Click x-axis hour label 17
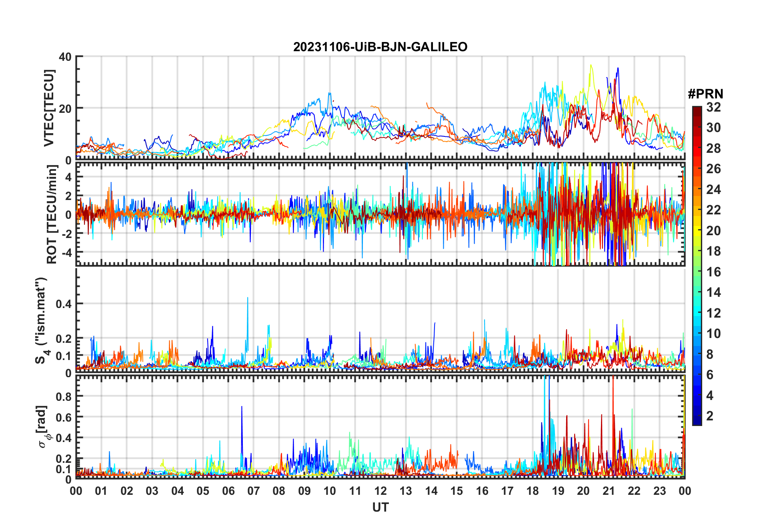The image size is (761, 532). (507, 491)
